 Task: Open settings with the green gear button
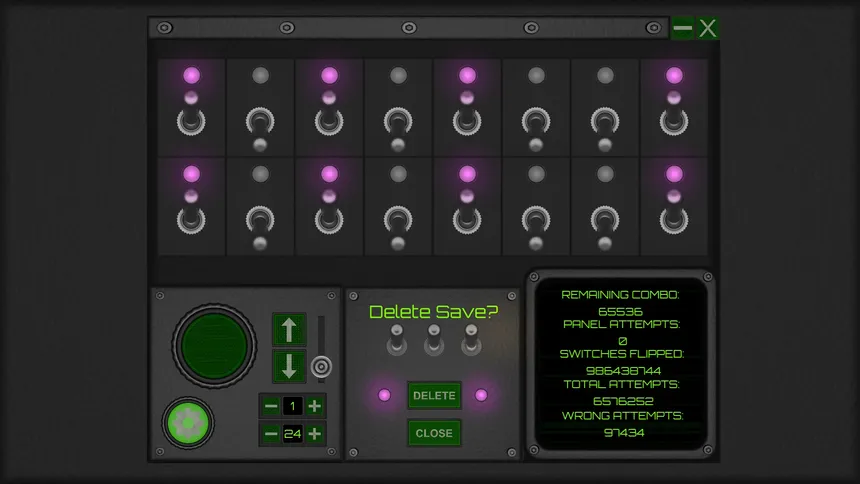(188, 423)
